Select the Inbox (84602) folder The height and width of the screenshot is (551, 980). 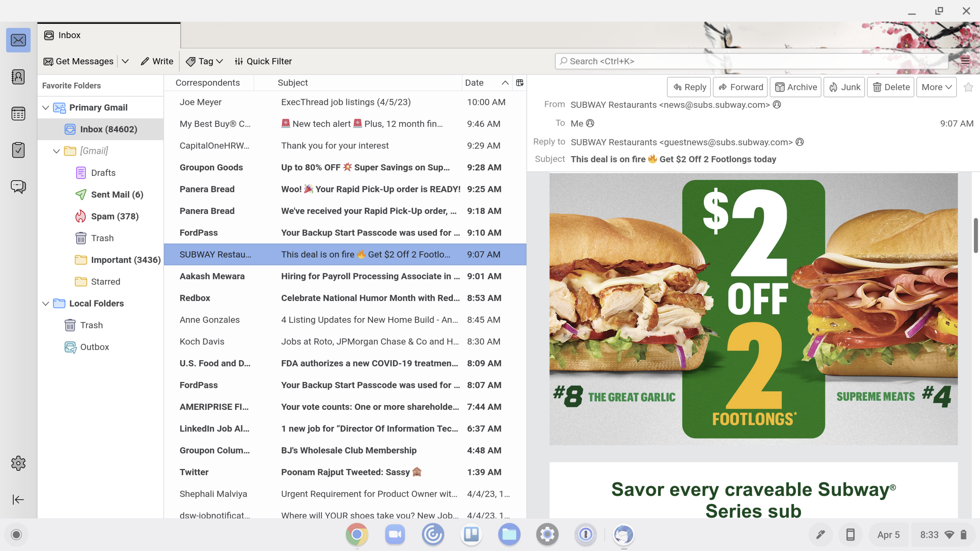tap(101, 129)
